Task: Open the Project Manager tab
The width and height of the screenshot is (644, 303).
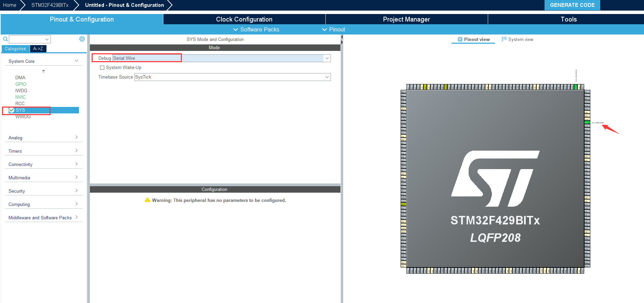Action: tap(406, 19)
